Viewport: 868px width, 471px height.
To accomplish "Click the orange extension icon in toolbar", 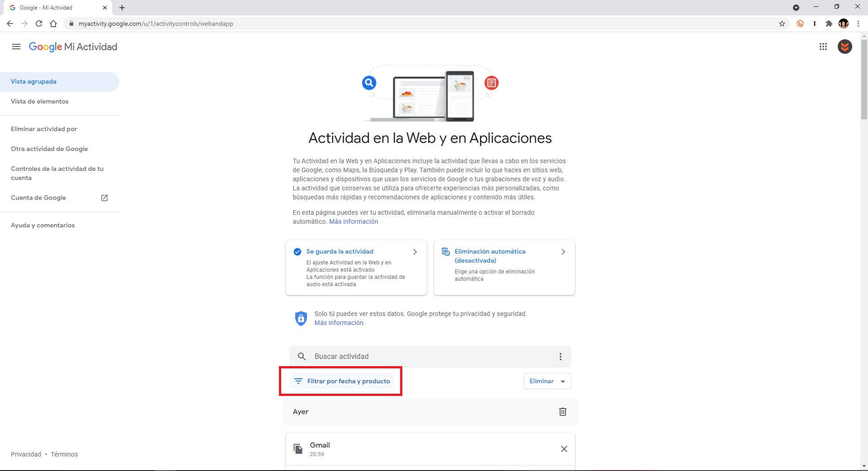I will click(800, 24).
